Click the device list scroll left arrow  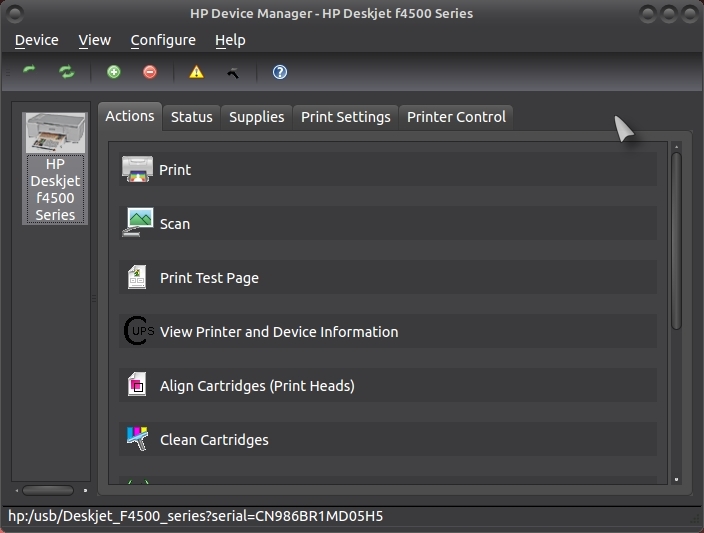(17, 490)
